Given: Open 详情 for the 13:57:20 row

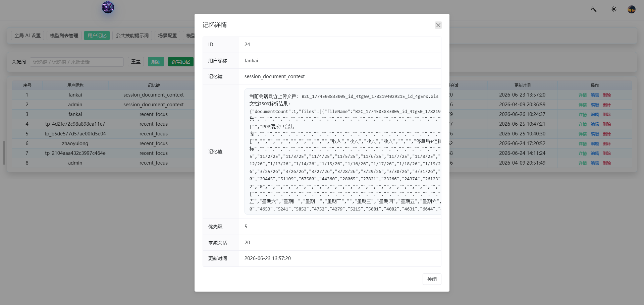Looking at the screenshot, I should pos(583,95).
